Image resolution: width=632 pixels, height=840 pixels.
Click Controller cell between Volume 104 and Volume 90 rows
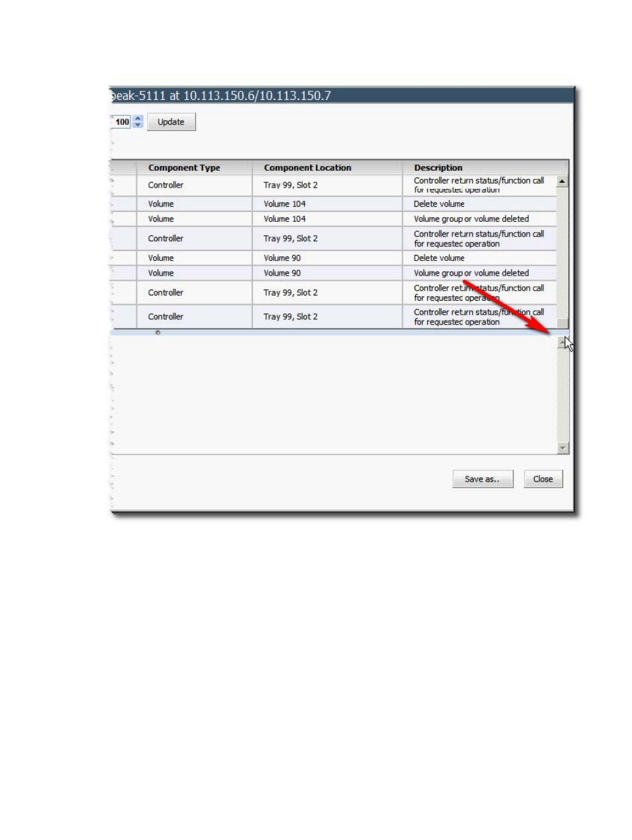pyautogui.click(x=165, y=238)
